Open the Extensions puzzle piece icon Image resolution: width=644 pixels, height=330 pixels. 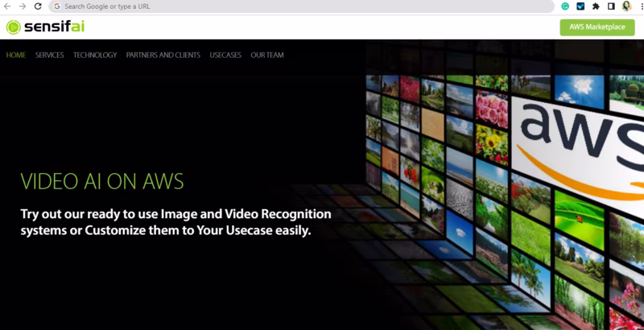point(596,6)
